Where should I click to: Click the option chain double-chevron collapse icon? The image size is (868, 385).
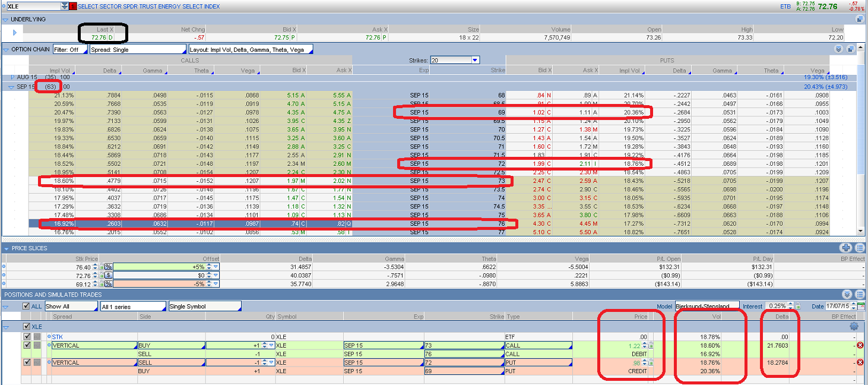click(x=839, y=49)
